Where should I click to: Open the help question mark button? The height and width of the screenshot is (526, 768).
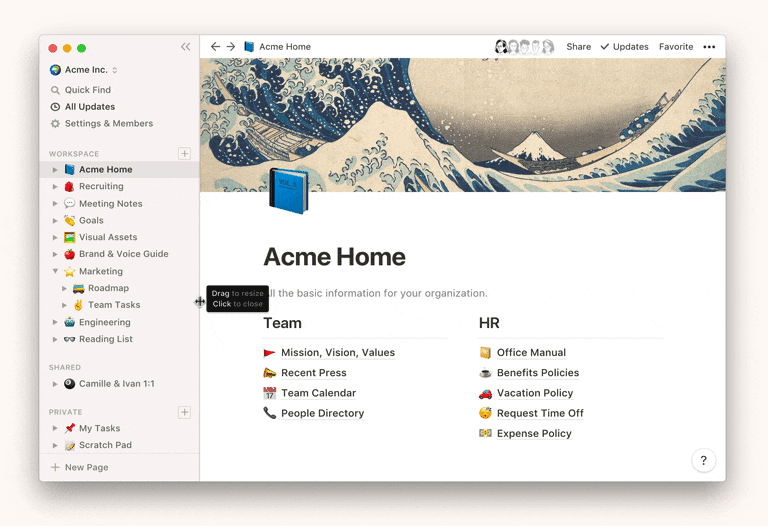click(703, 460)
